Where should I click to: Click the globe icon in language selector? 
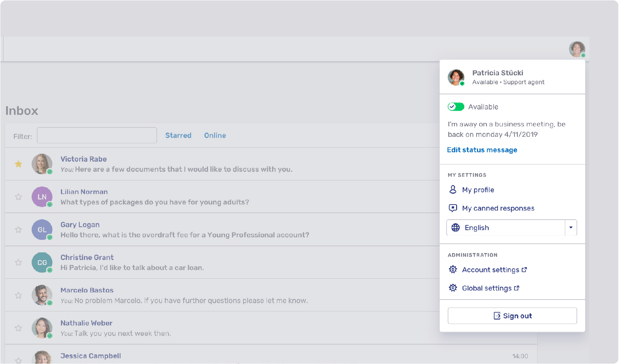[455, 228]
